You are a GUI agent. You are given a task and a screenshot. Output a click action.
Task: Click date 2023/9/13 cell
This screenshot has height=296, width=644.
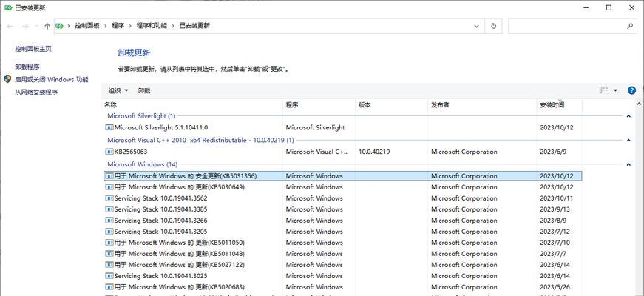[555, 209]
